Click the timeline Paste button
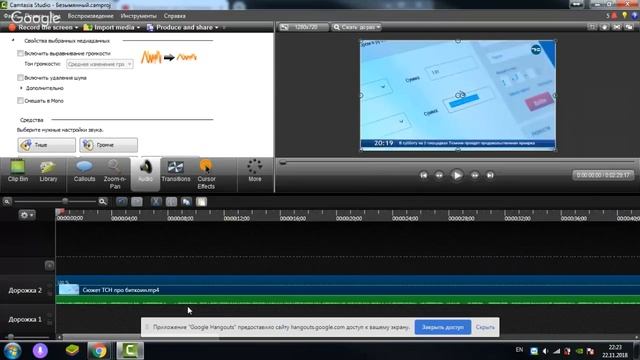Viewport: 640px width, 360px height. click(202, 202)
